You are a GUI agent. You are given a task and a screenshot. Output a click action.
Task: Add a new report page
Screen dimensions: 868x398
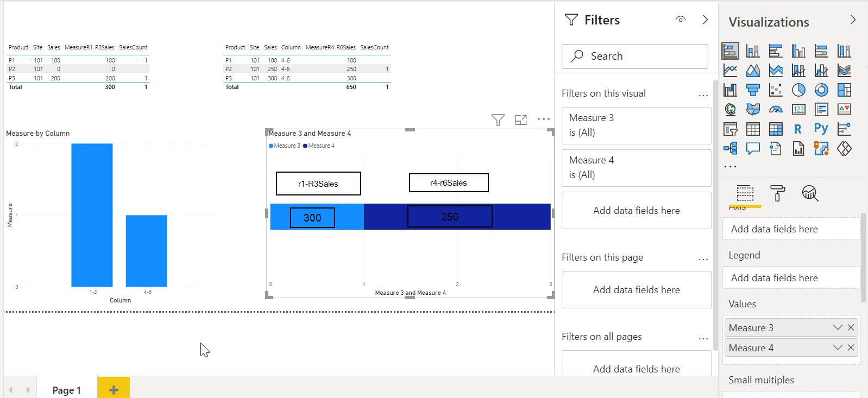tap(114, 390)
